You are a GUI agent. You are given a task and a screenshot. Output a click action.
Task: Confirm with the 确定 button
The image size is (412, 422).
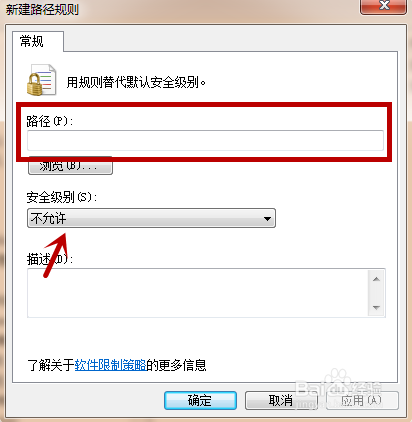200,400
